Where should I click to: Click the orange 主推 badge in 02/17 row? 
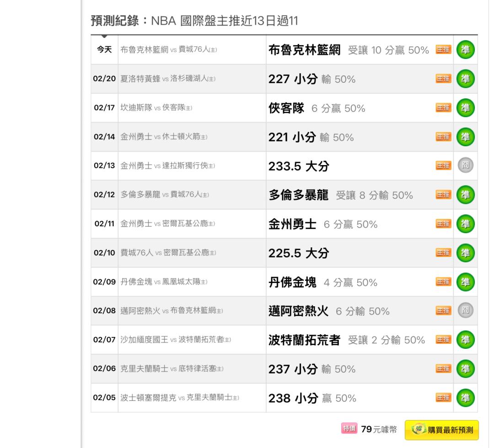pyautogui.click(x=444, y=108)
